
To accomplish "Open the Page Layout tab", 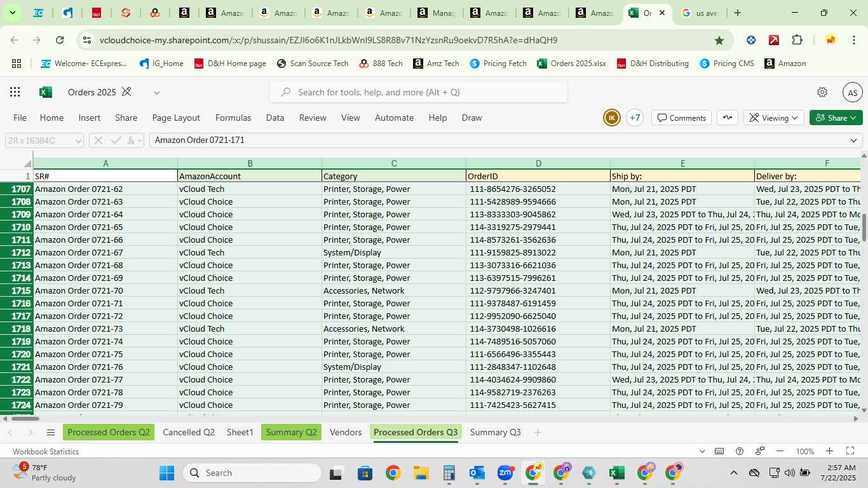I will [176, 118].
